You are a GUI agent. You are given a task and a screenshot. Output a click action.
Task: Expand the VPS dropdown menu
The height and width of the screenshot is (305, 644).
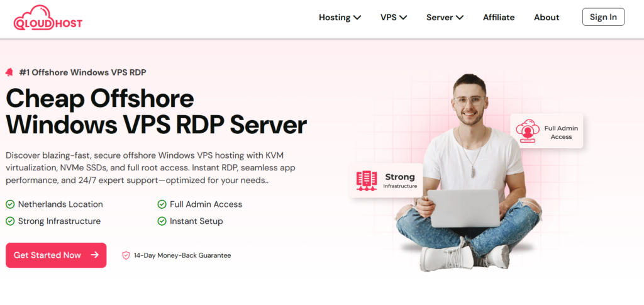394,17
